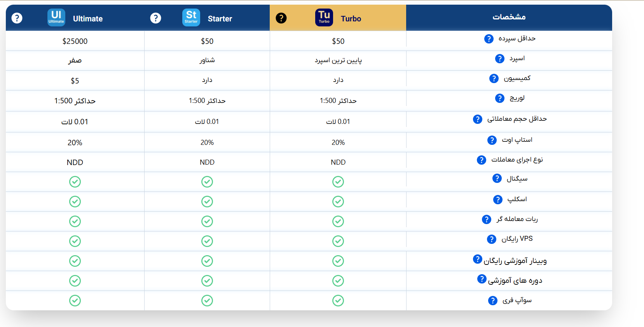Viewport: 644px width, 327px height.
Task: Click the کمیسیون row label
Action: coord(517,78)
